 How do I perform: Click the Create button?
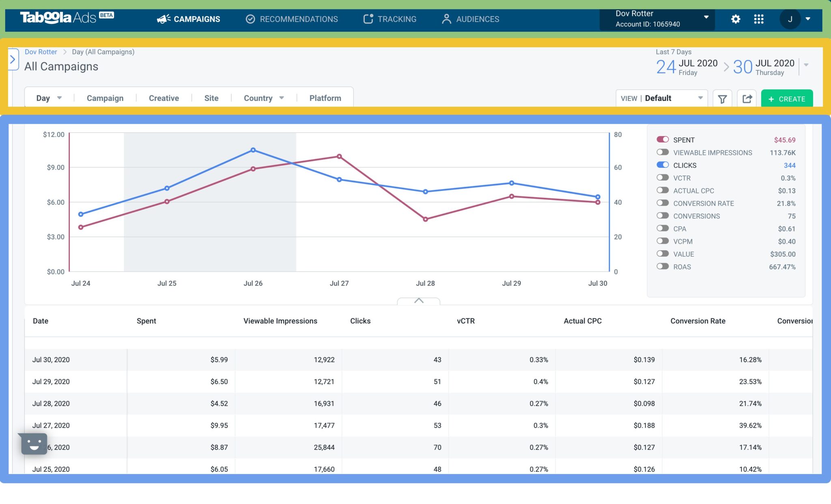786,99
